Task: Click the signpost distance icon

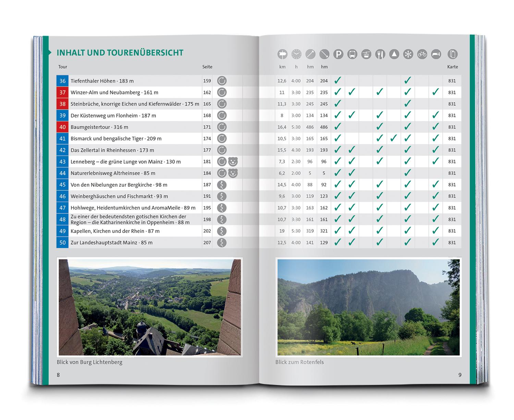Action: (282, 54)
